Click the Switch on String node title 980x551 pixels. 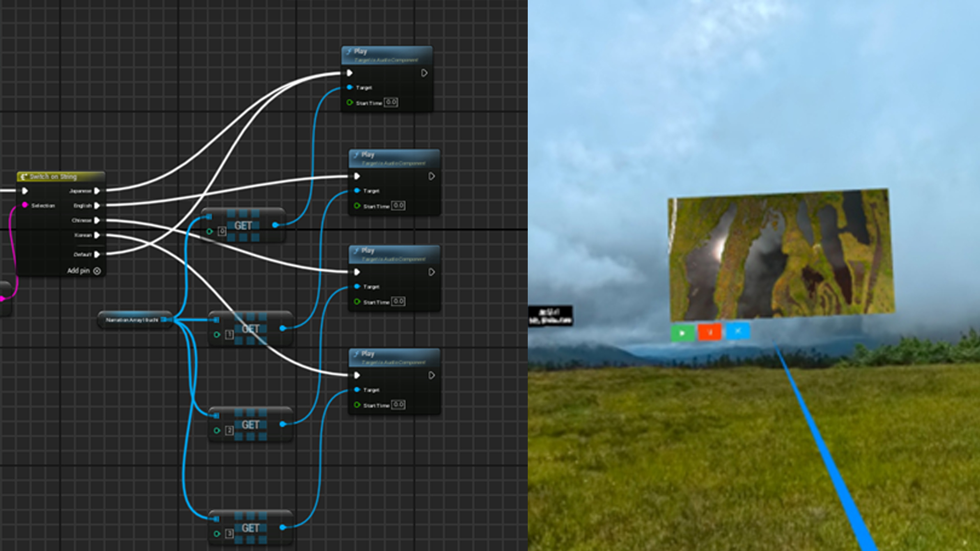(x=53, y=177)
